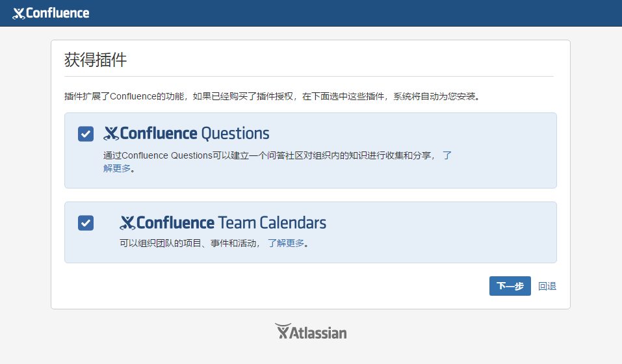
Task: Click the Confluence Team Calendars product logo
Action: [x=222, y=223]
